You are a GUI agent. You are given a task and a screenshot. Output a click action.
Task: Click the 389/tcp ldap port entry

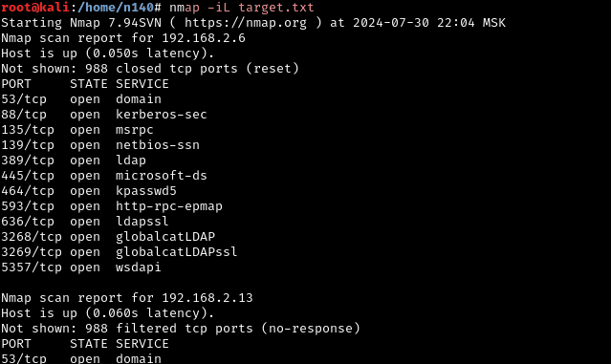pos(74,161)
